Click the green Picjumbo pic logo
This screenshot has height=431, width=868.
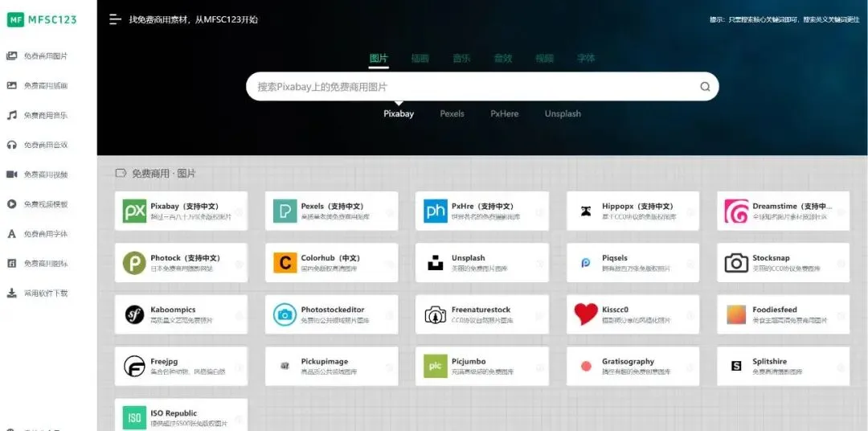[x=436, y=366]
